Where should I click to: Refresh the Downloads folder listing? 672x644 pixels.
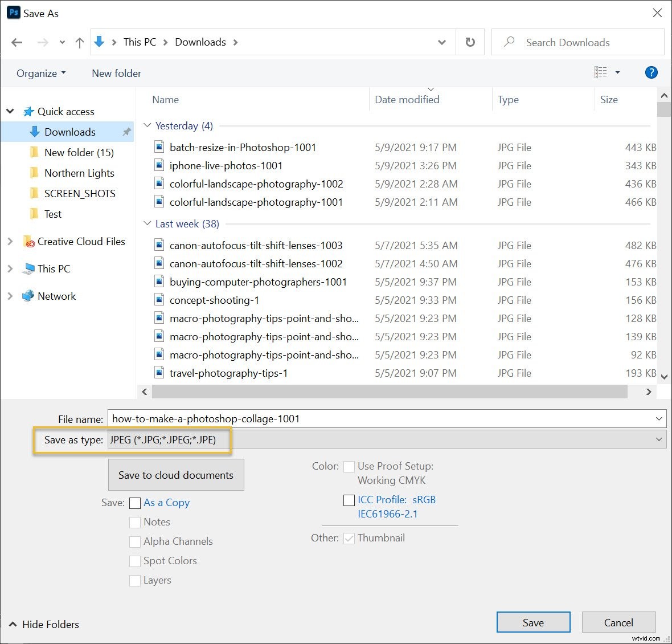pos(470,42)
